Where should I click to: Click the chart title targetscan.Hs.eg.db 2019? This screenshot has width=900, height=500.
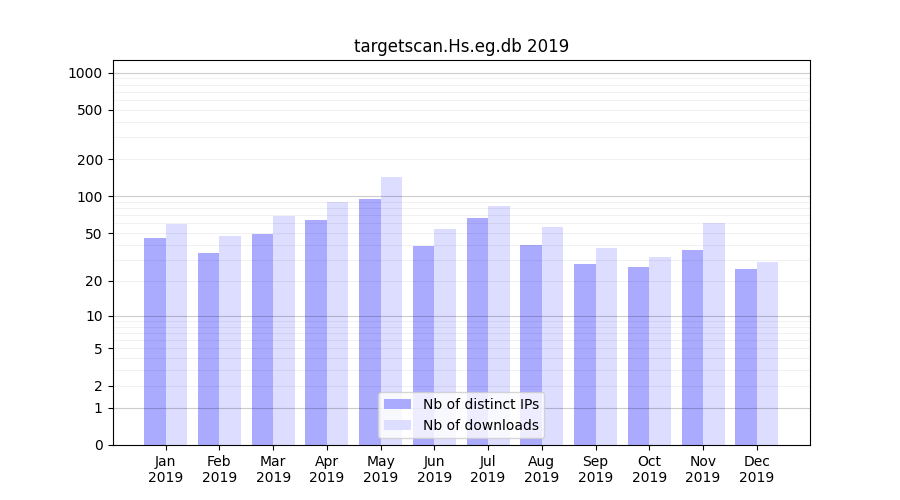461,46
